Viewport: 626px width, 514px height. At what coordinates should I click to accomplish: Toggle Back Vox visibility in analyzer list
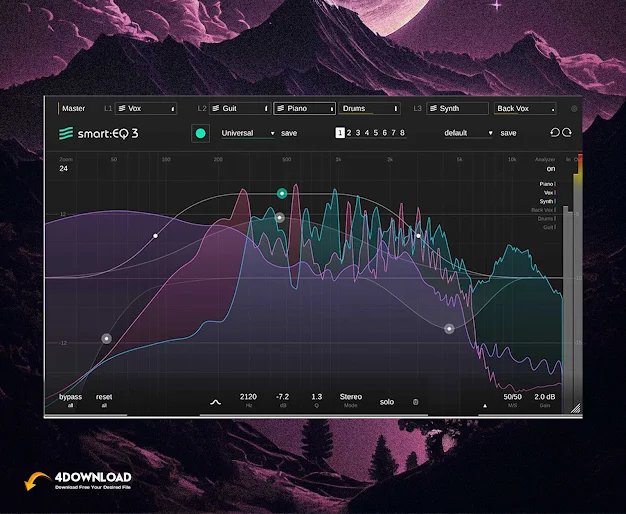(x=543, y=210)
